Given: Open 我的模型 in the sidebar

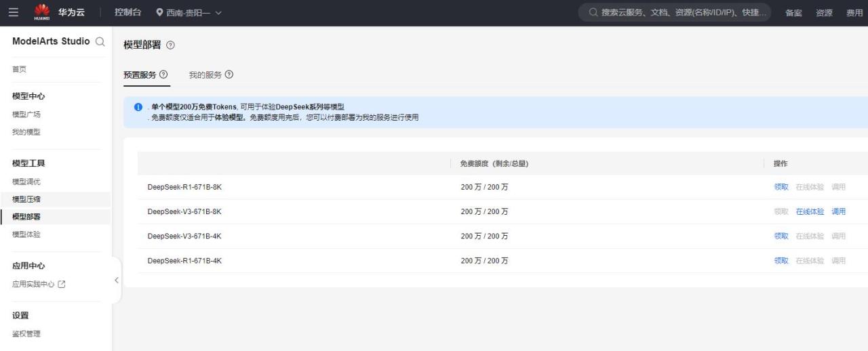Looking at the screenshot, I should pos(26,131).
